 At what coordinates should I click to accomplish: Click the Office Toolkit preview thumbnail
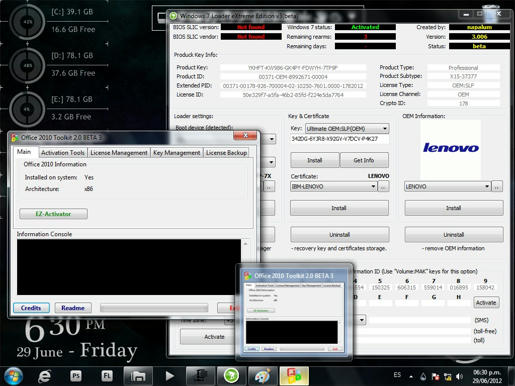pyautogui.click(x=294, y=312)
